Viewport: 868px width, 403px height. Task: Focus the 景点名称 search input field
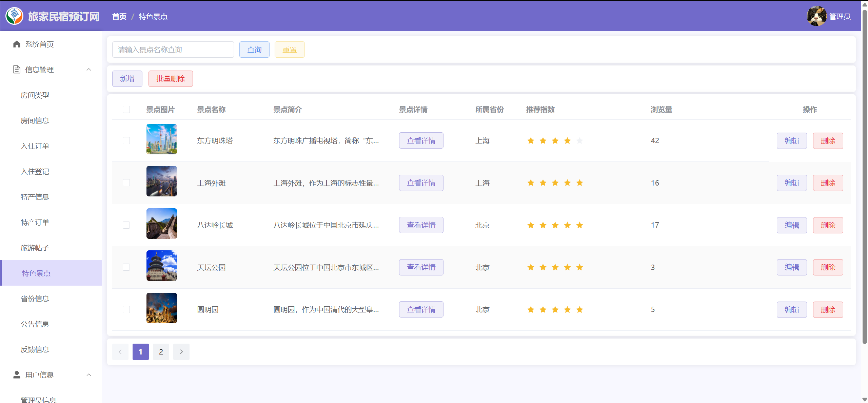[x=173, y=50]
